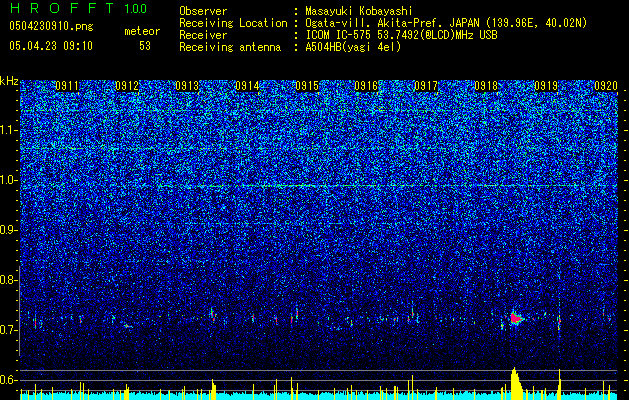The height and width of the screenshot is (400, 629).
Task: Click the 0911 time marker
Action: pos(67,86)
